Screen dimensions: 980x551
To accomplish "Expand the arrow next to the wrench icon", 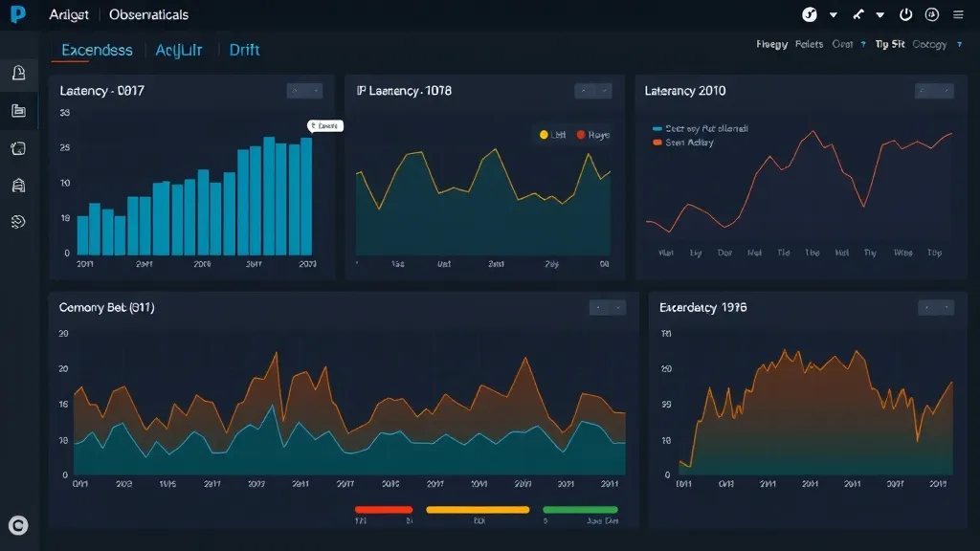I will point(880,15).
